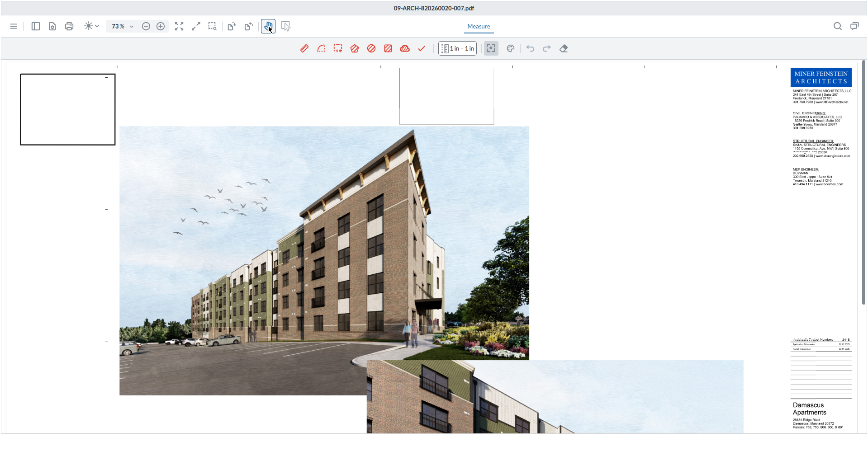868x451 pixels.
Task: Zoom out with the minus button
Action: click(x=146, y=26)
